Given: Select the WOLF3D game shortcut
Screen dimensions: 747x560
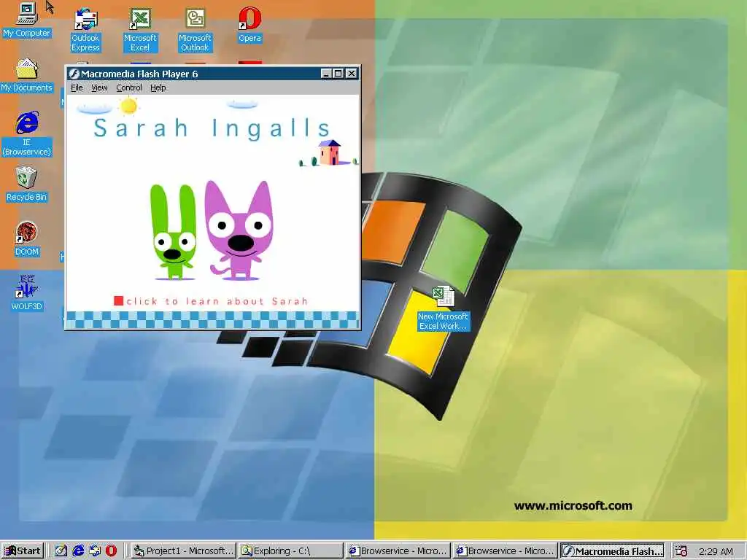Looking at the screenshot, I should click(27, 293).
